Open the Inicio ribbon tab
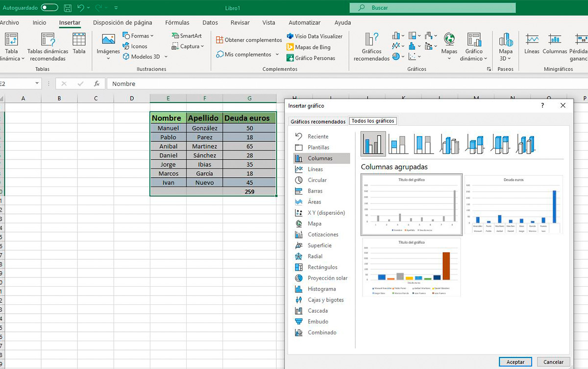588x369 pixels. click(39, 23)
